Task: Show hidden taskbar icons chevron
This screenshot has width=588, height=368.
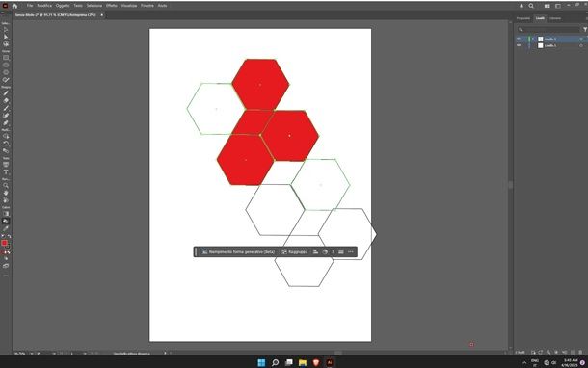Action: pos(524,363)
